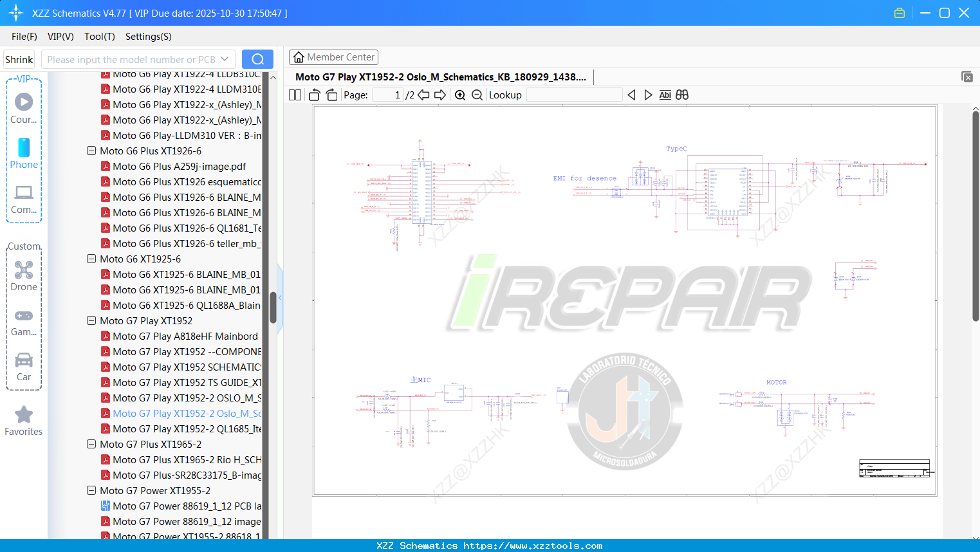Viewport: 980px width, 552px height.
Task: Open the Settings(S) menu
Action: 149,37
